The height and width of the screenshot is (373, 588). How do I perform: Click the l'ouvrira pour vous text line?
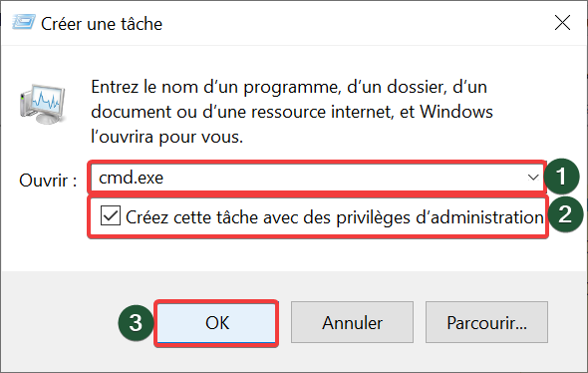[x=166, y=137]
